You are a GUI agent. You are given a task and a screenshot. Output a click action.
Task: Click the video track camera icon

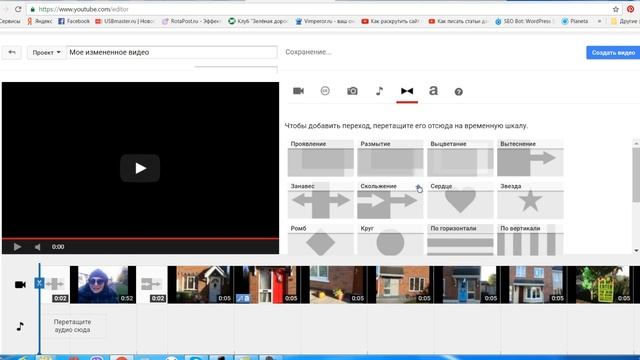coord(20,284)
